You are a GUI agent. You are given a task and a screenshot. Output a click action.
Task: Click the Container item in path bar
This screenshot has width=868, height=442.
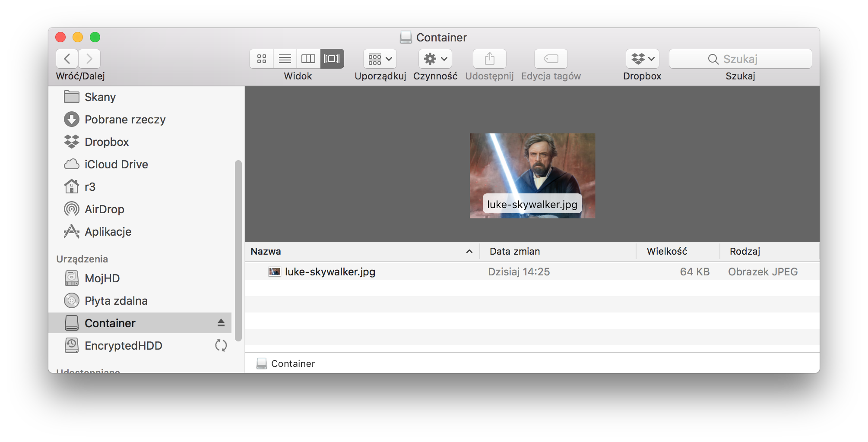(286, 363)
